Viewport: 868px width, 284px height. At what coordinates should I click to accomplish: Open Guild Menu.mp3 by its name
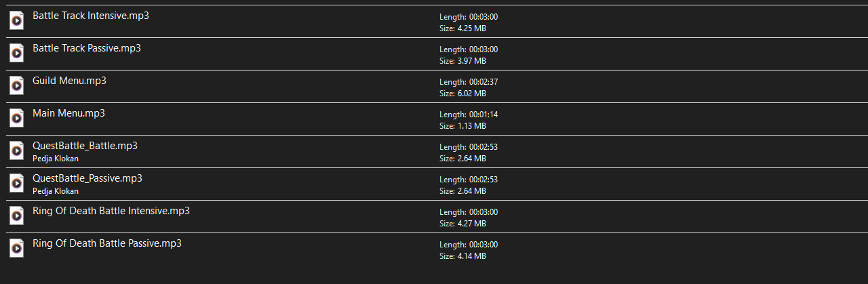point(69,81)
